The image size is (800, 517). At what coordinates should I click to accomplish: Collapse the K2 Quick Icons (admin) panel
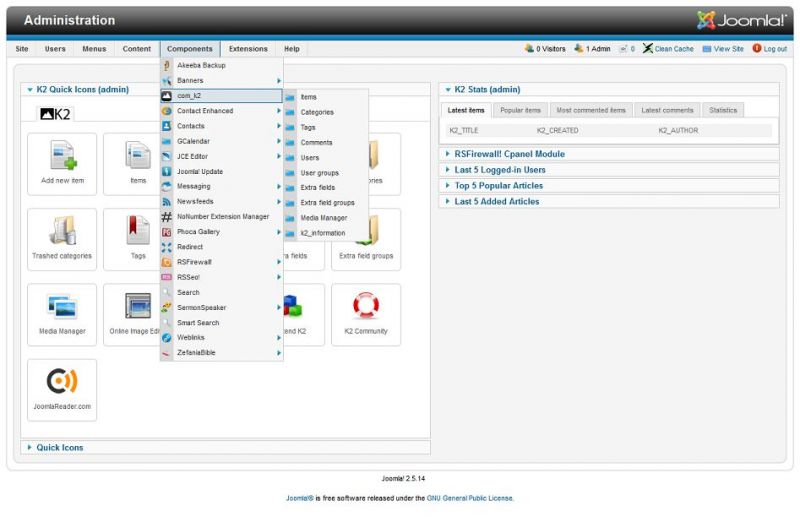click(30, 90)
